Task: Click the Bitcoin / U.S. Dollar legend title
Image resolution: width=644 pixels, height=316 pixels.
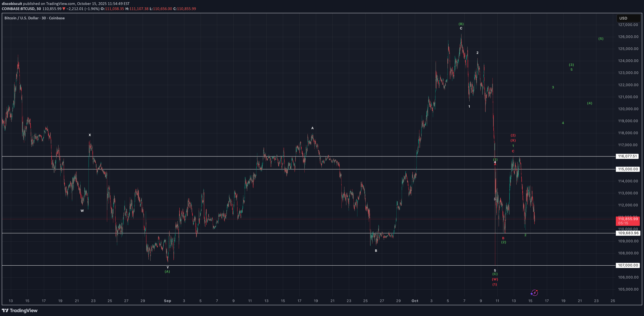Action: pos(21,18)
